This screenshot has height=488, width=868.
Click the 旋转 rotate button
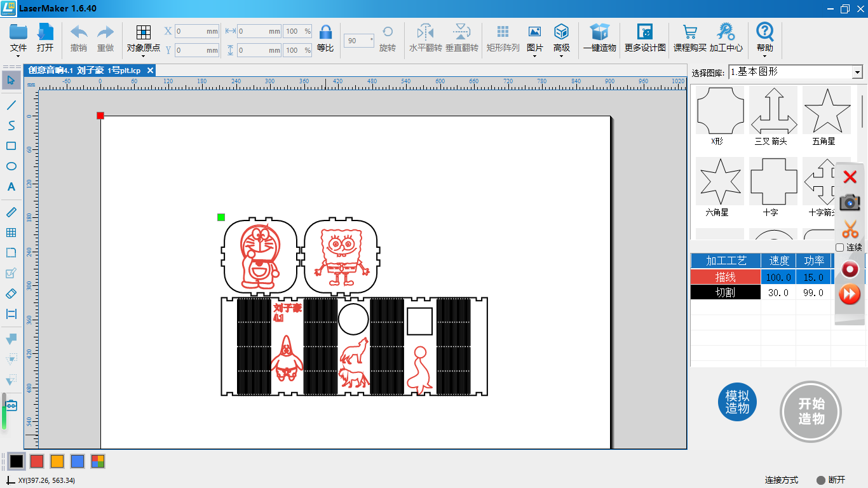coord(387,37)
